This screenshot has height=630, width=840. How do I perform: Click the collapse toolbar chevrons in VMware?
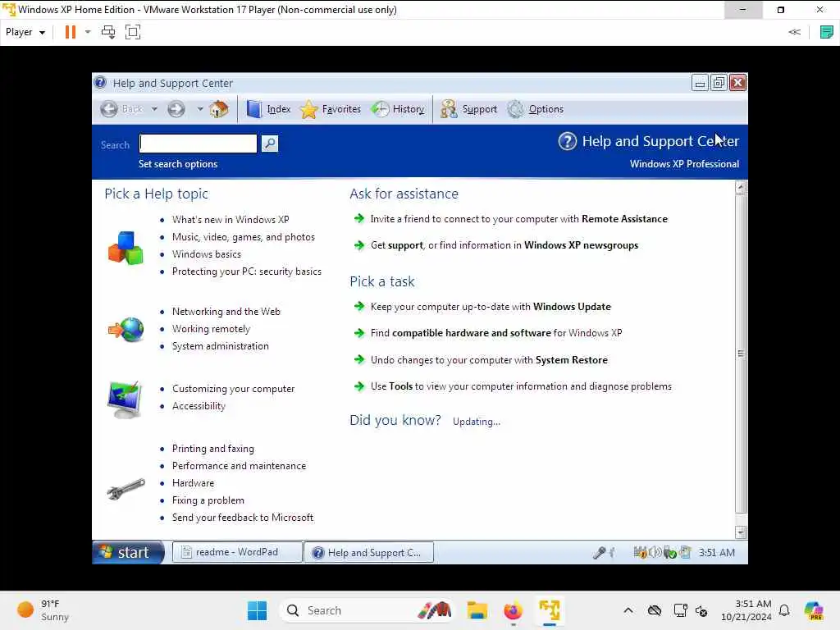point(794,32)
